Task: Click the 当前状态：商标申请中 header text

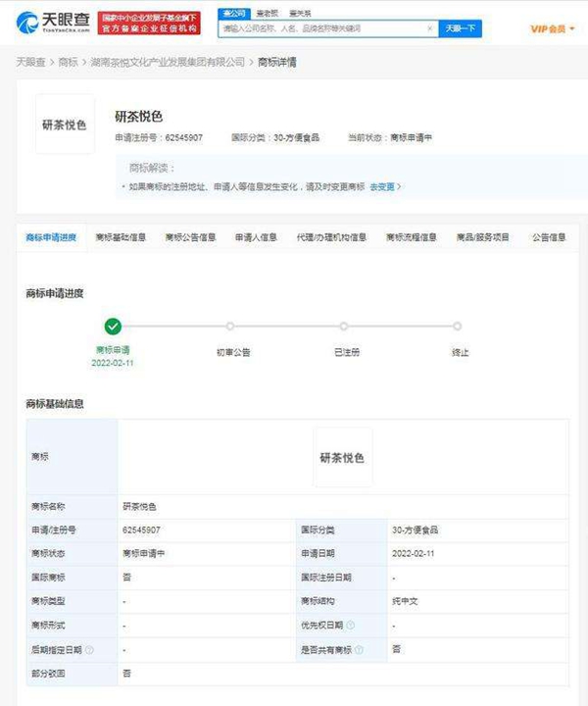Action: click(390, 137)
